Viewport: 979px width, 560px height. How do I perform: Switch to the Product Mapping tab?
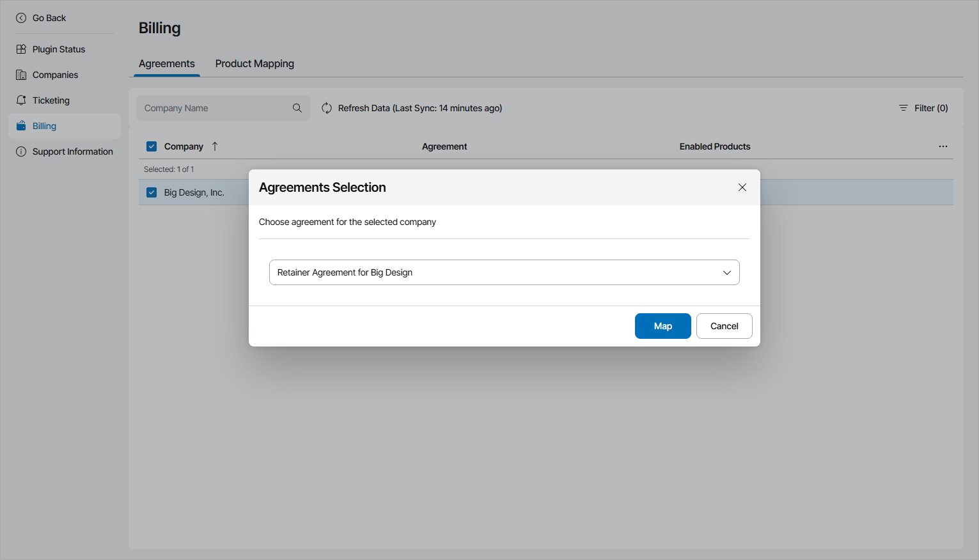[x=254, y=63]
